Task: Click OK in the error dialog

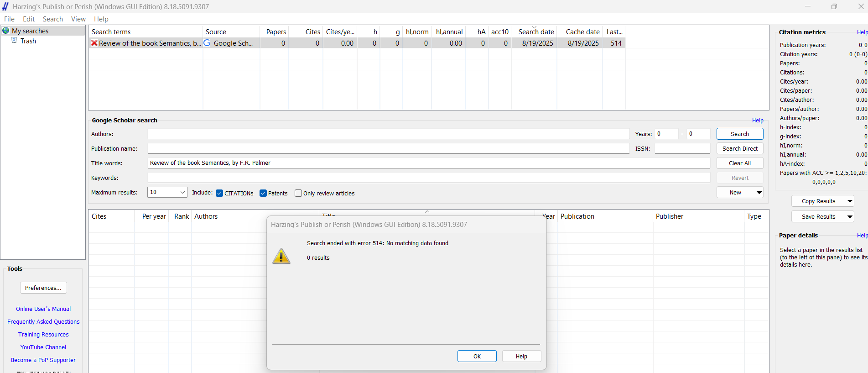Action: 477,356
